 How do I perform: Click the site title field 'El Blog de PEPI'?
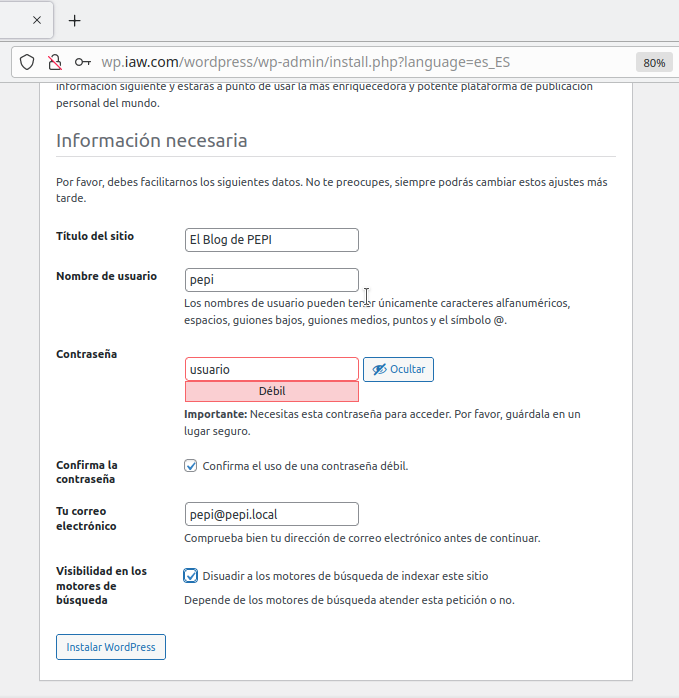point(271,240)
